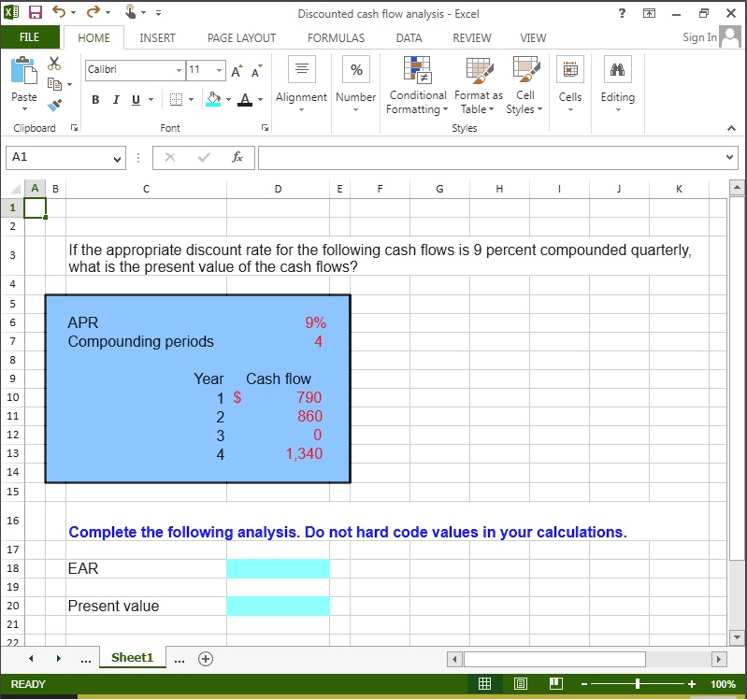
Task: Click the Increase Font Size icon
Action: [x=235, y=71]
